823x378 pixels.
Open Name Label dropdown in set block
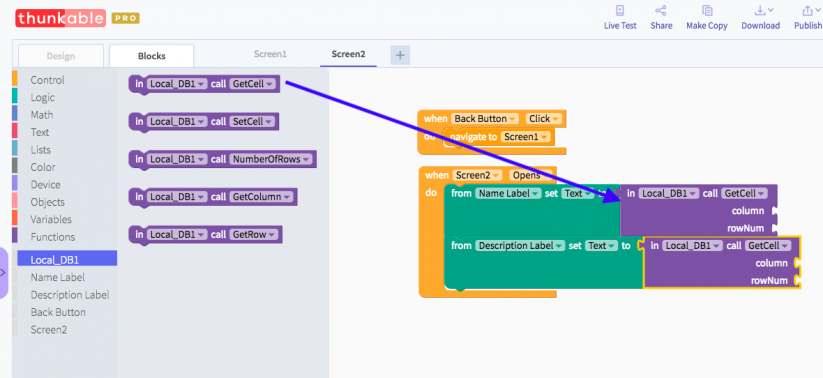508,193
